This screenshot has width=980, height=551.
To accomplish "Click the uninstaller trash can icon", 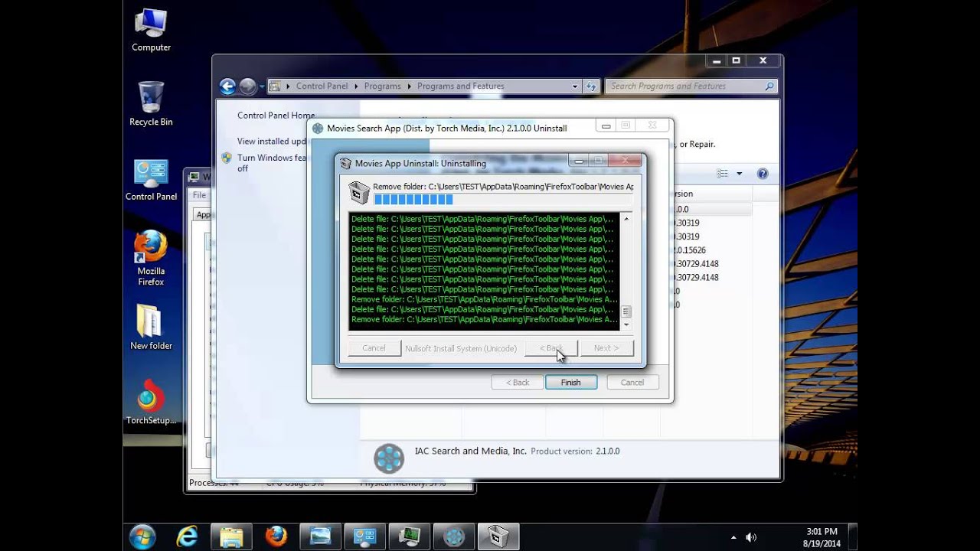I will [358, 191].
